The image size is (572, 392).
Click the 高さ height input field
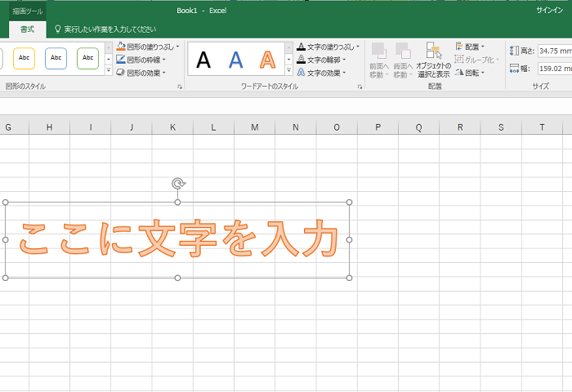554,51
